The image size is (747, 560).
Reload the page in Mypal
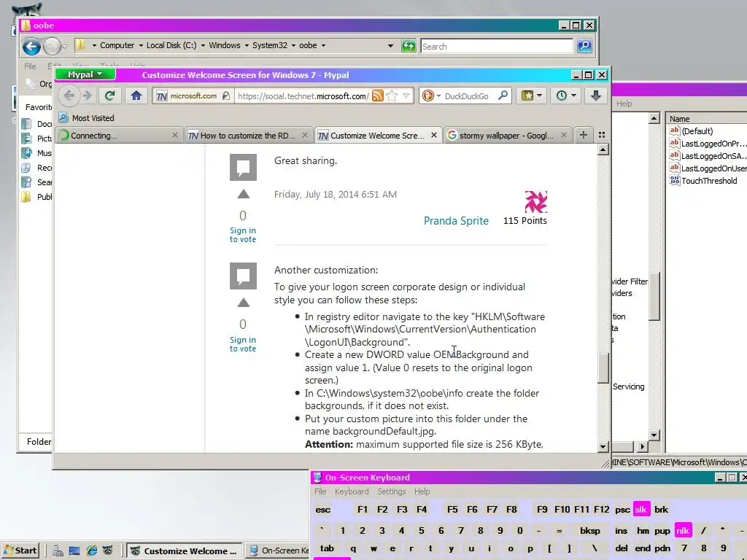pos(109,96)
